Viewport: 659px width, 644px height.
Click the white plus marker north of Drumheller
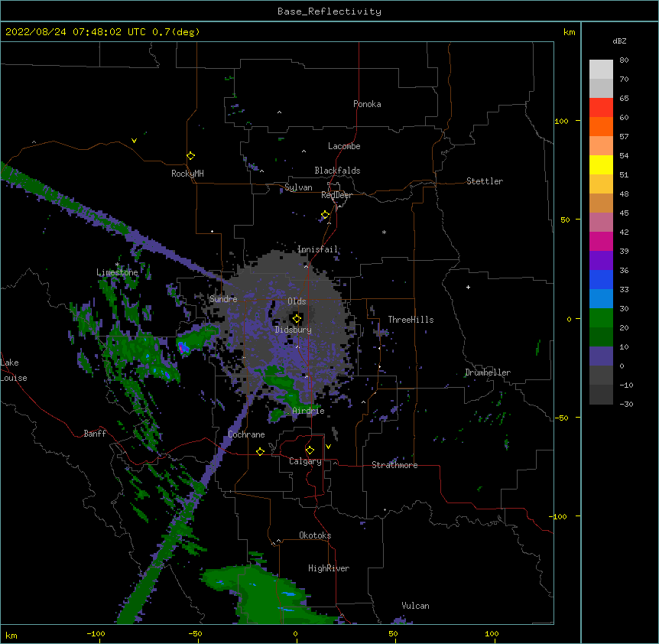pyautogui.click(x=468, y=287)
